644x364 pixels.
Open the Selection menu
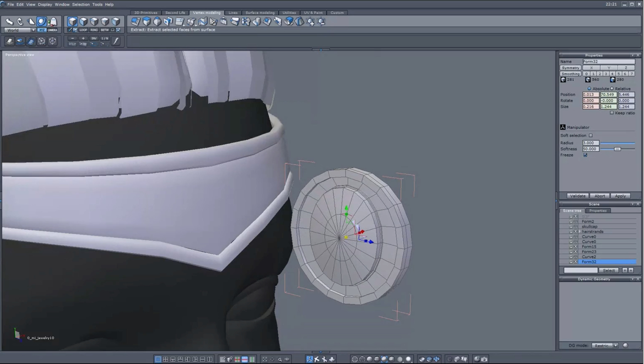(81, 4)
